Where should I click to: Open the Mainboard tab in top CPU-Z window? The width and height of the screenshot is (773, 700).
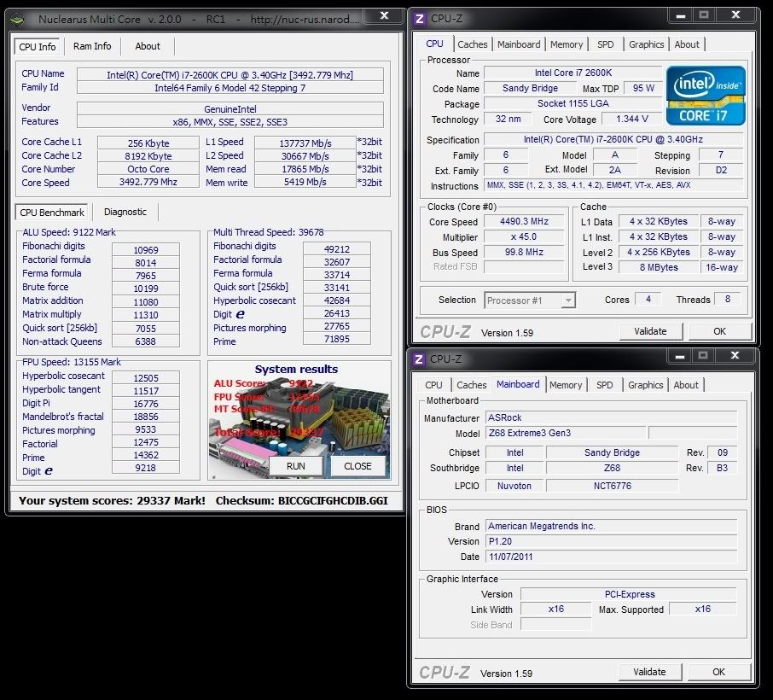[519, 44]
